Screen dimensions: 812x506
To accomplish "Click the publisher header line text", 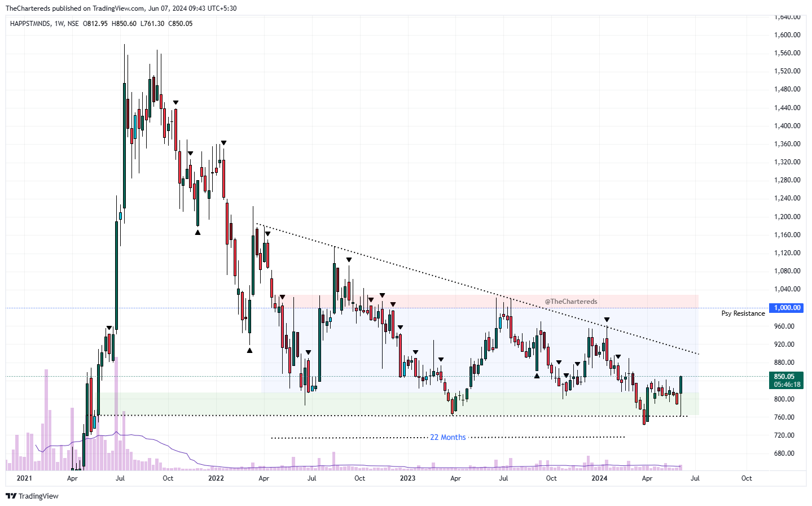I will click(121, 8).
